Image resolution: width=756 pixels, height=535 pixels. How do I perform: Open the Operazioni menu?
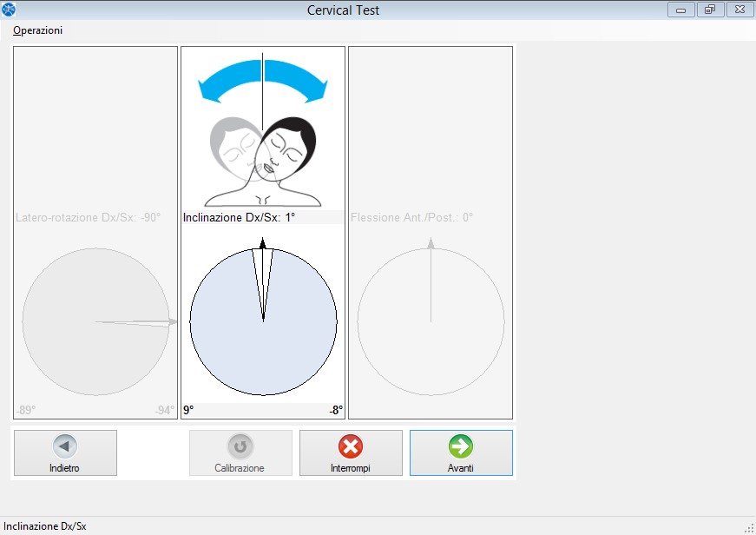(x=37, y=30)
